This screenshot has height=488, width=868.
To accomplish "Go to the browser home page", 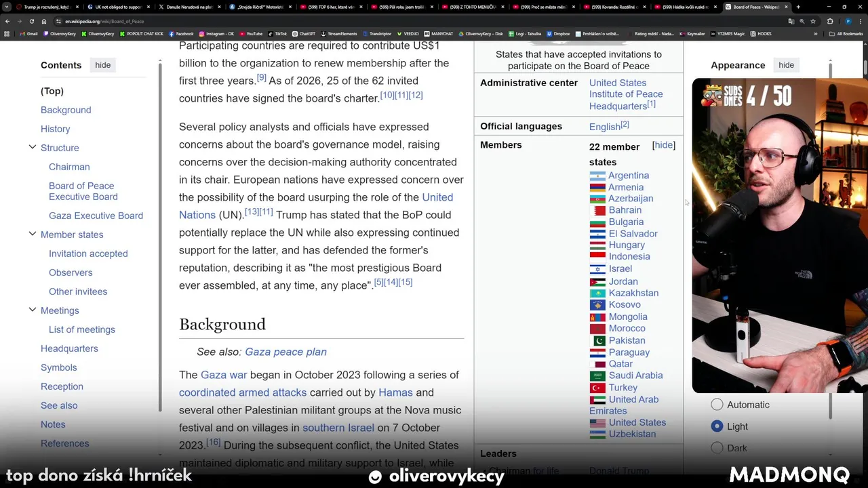I will [44, 21].
